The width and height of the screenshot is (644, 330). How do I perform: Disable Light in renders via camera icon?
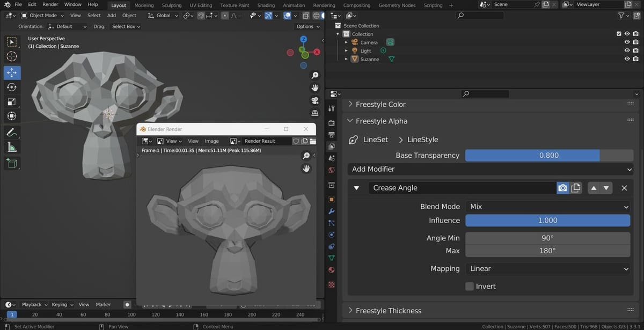(x=635, y=51)
